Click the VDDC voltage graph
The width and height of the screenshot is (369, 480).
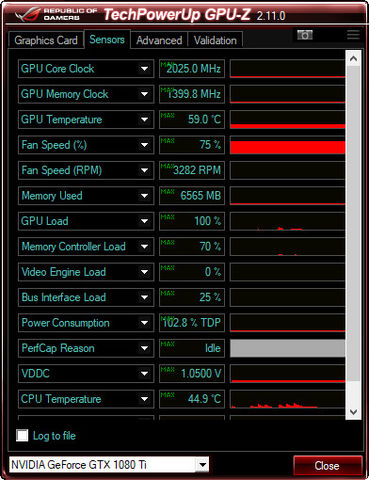click(288, 373)
